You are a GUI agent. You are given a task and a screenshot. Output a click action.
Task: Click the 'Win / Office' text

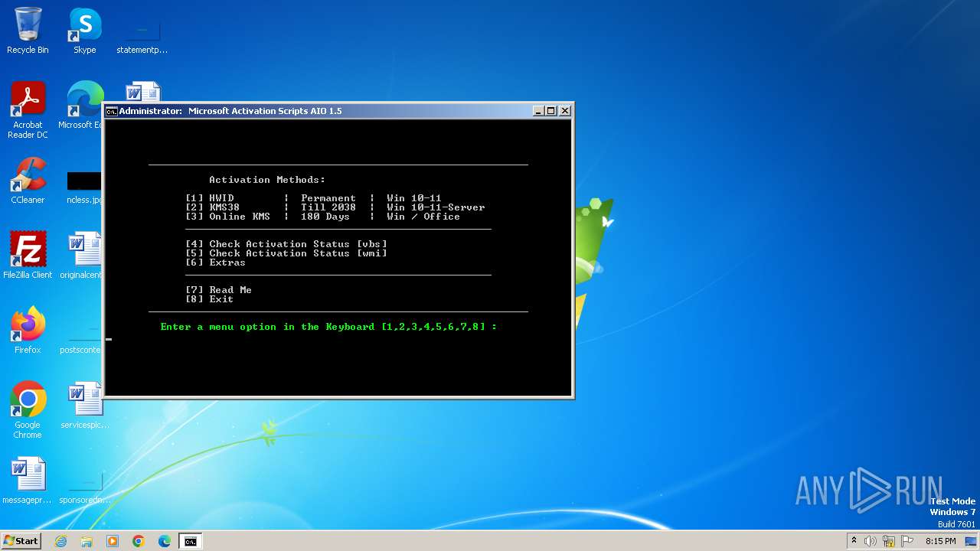coord(423,217)
